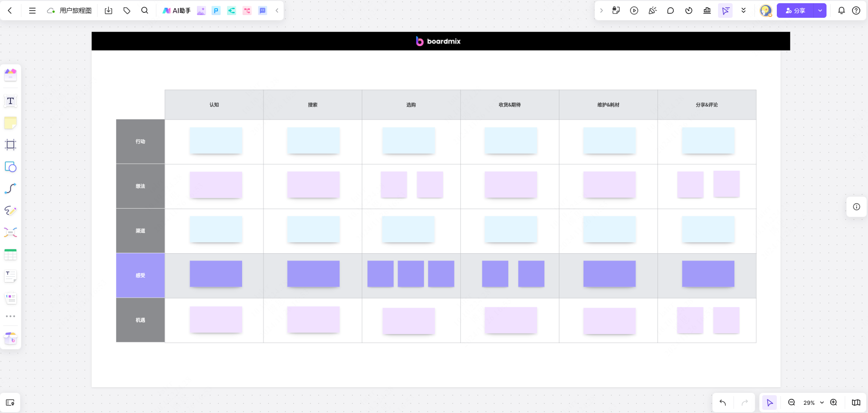This screenshot has height=413, width=868.
Task: Toggle the collaborator cursor display
Action: click(725, 10)
